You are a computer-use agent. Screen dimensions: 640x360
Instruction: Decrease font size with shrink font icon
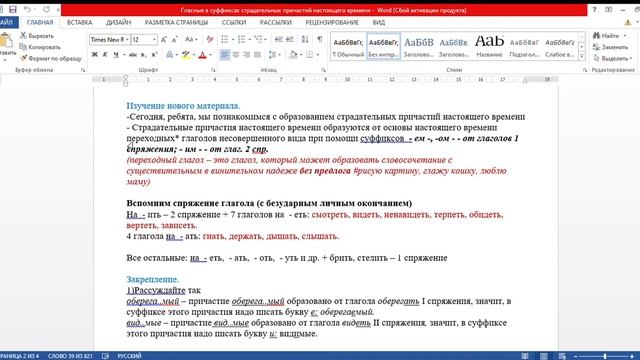tap(175, 40)
